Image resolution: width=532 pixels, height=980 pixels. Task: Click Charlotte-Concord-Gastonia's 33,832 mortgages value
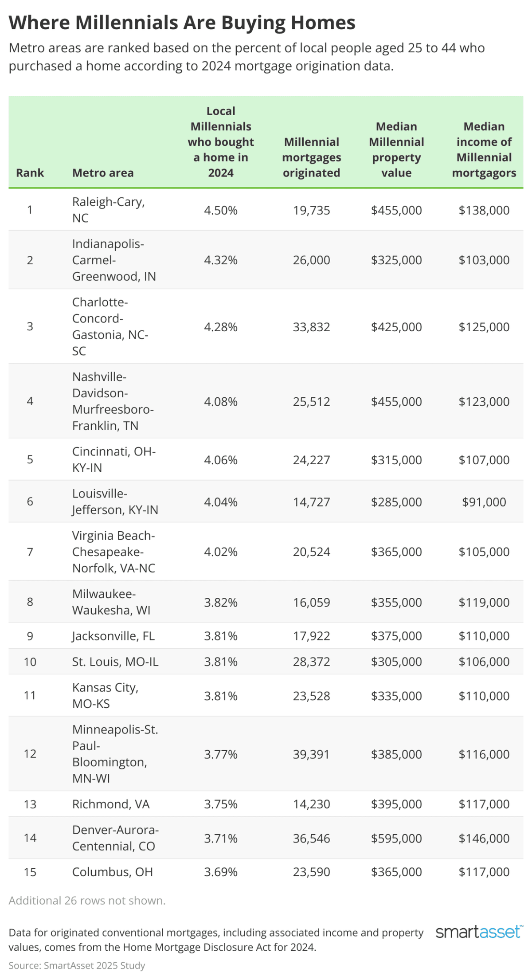[x=312, y=327]
